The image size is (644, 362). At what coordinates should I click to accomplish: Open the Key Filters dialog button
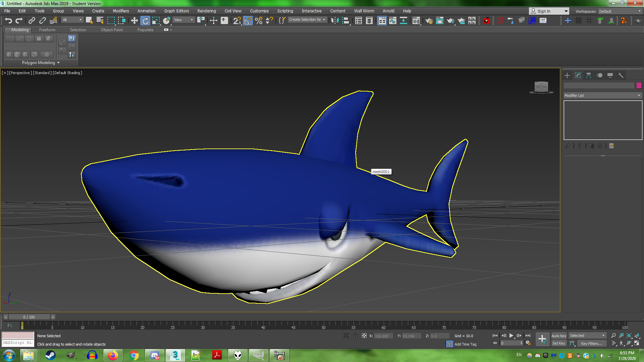(591, 343)
